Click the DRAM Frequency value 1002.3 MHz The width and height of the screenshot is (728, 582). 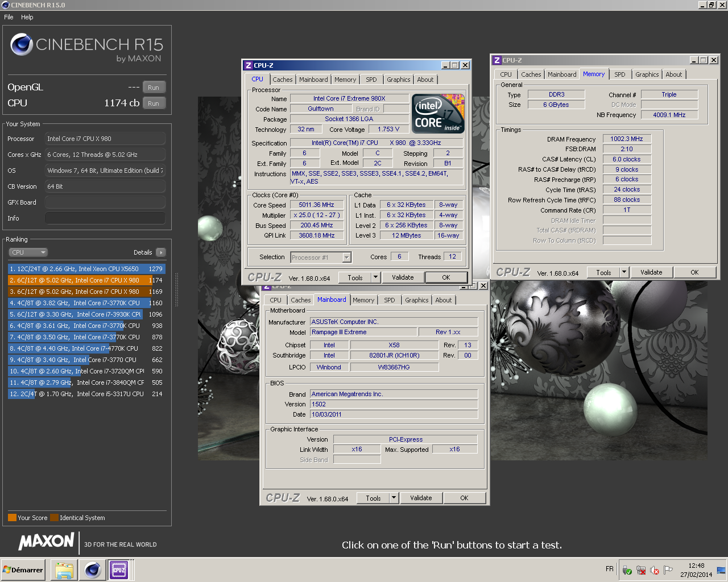pyautogui.click(x=627, y=139)
